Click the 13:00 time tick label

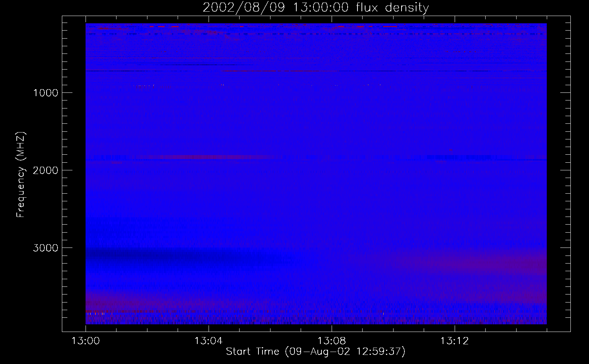(x=86, y=341)
